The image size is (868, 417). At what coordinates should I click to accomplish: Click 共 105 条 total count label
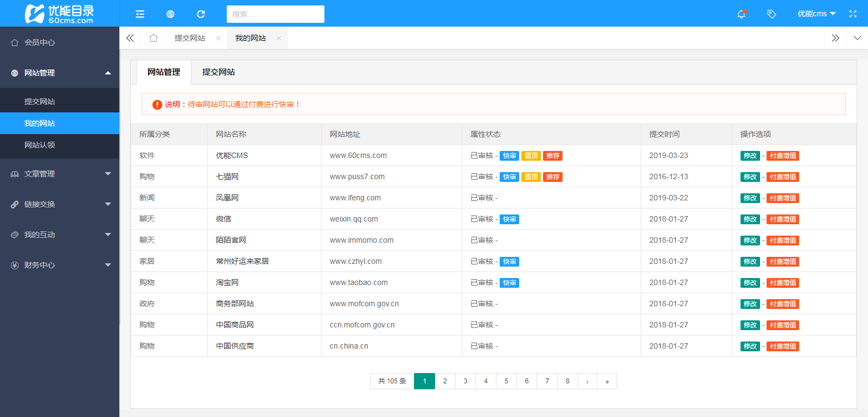392,381
